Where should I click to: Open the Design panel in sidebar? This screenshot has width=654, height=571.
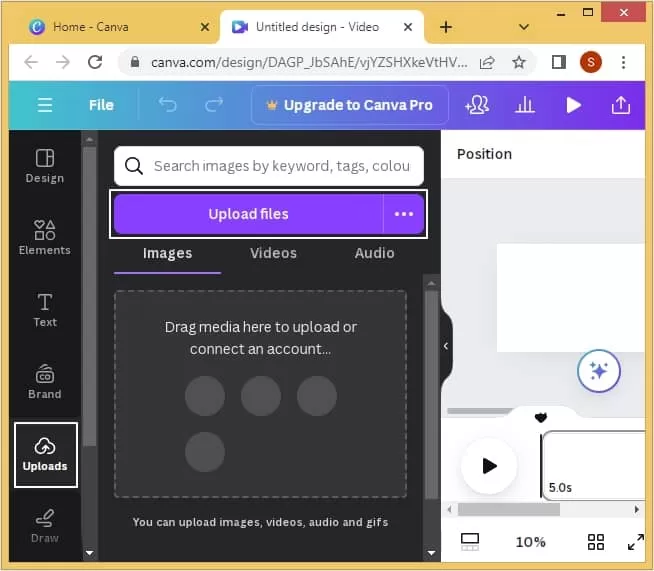(x=45, y=166)
